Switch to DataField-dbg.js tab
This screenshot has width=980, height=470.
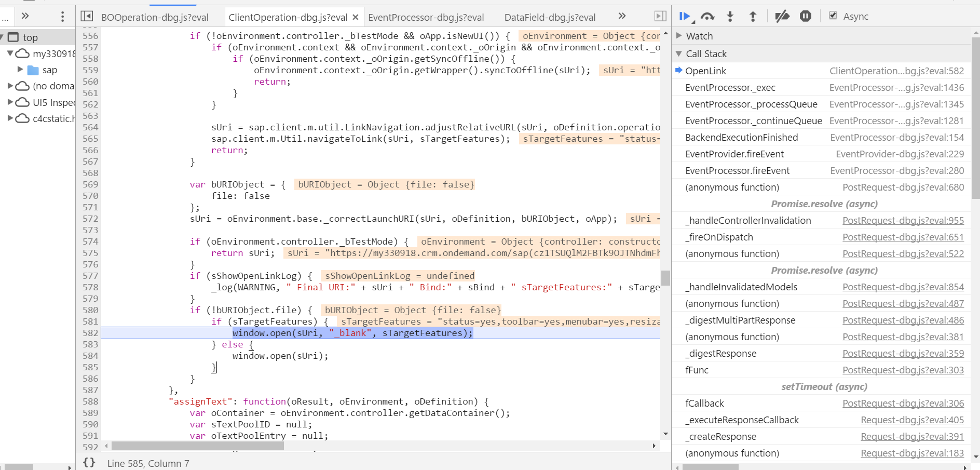point(550,17)
